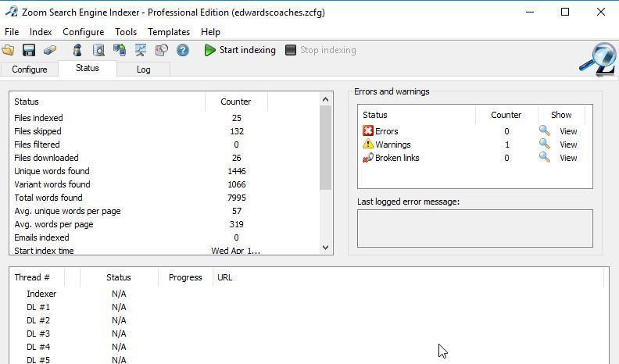Click the status list scroll up arrow
Screen dimensions: 619x364
point(325,99)
